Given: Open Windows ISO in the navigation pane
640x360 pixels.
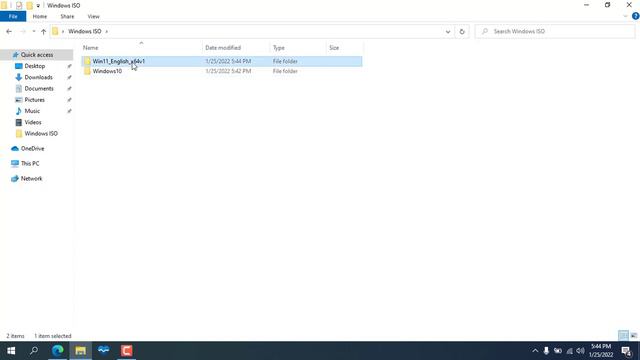Looking at the screenshot, I should click(x=41, y=133).
